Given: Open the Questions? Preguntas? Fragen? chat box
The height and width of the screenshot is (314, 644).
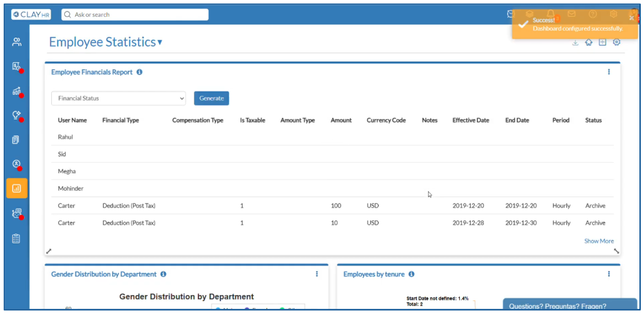Looking at the screenshot, I should point(569,306).
